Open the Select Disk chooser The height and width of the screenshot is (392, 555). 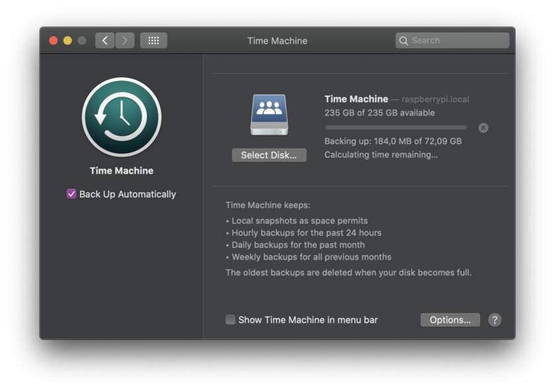point(269,154)
